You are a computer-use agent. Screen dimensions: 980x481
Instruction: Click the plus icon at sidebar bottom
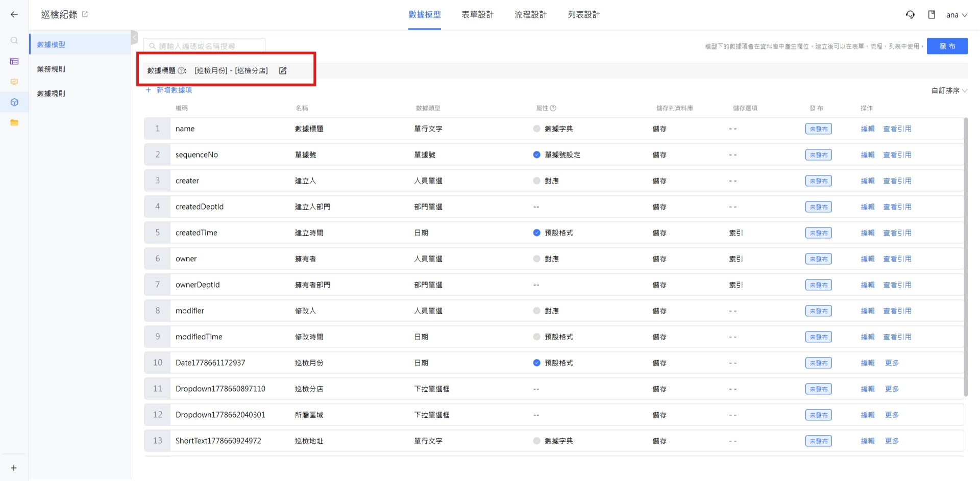tap(14, 468)
